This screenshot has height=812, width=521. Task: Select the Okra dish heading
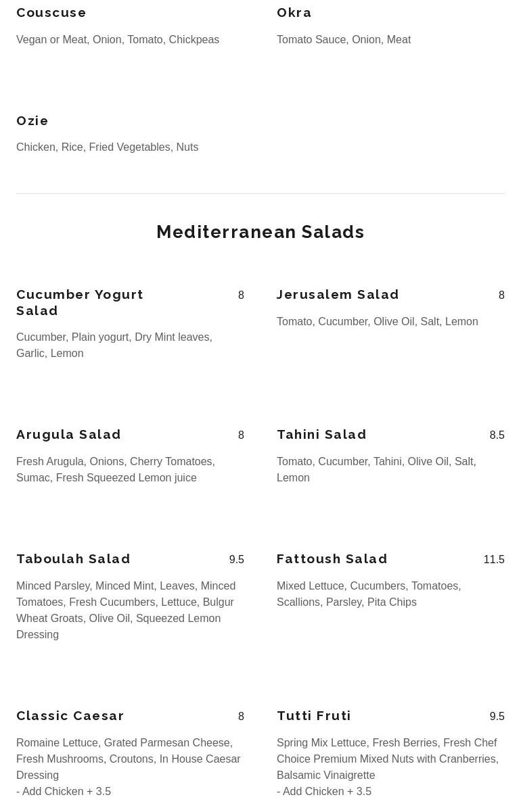[294, 13]
